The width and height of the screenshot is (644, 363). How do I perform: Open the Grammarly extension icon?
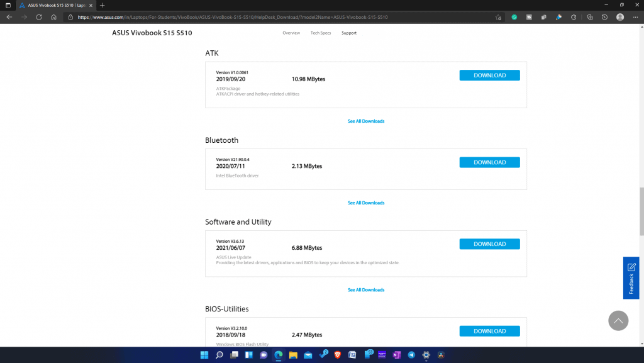[514, 17]
